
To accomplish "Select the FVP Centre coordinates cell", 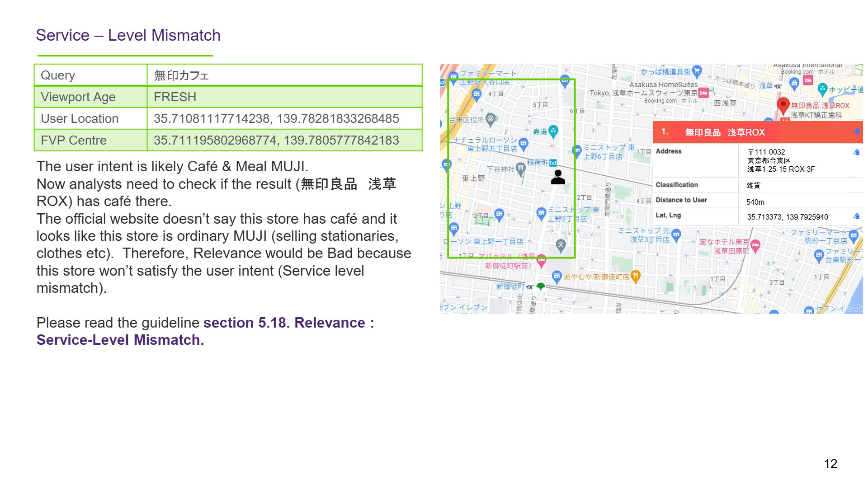I will click(x=284, y=141).
